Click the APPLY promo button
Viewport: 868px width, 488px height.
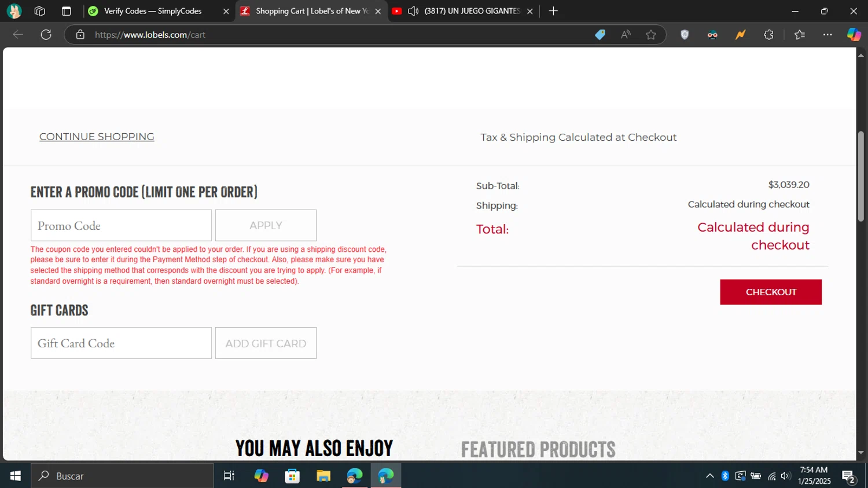(x=266, y=225)
